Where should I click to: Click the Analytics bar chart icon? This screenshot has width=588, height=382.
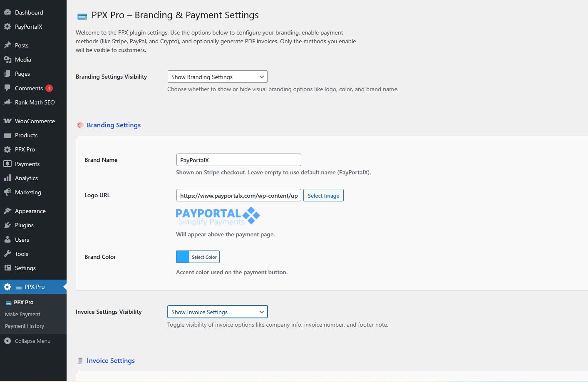(x=7, y=178)
